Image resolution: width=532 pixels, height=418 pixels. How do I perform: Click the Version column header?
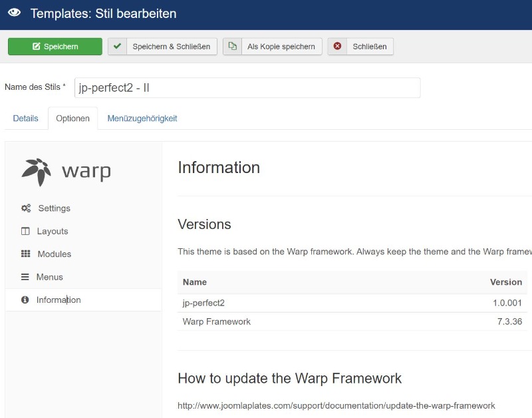506,282
